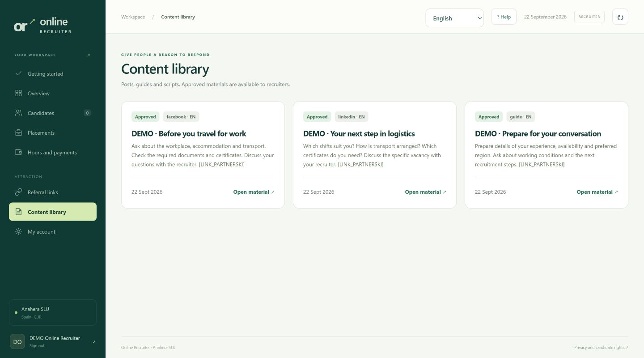Click the Hours and payments wallet icon

pos(18,152)
